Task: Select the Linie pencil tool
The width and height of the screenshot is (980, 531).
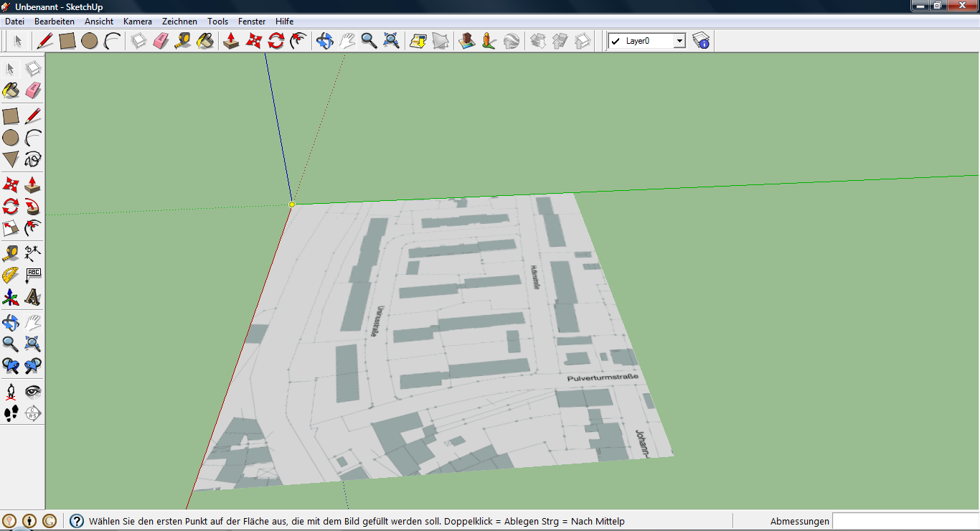Action: click(44, 41)
